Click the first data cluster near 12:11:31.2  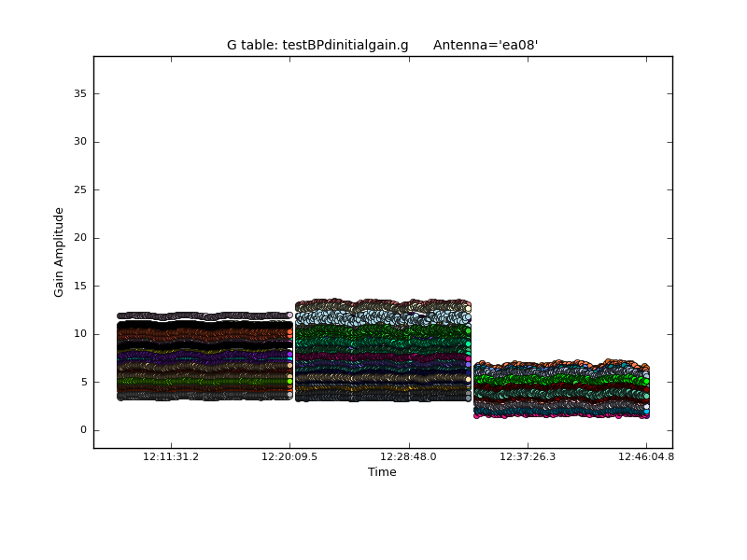coord(204,357)
